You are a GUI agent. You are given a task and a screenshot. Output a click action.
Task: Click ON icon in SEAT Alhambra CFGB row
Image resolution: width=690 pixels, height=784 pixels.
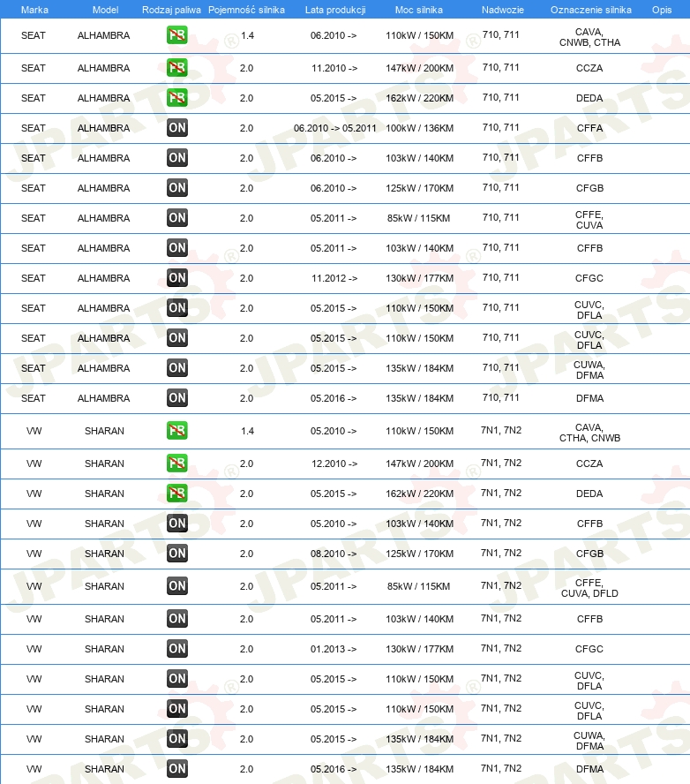pos(176,187)
